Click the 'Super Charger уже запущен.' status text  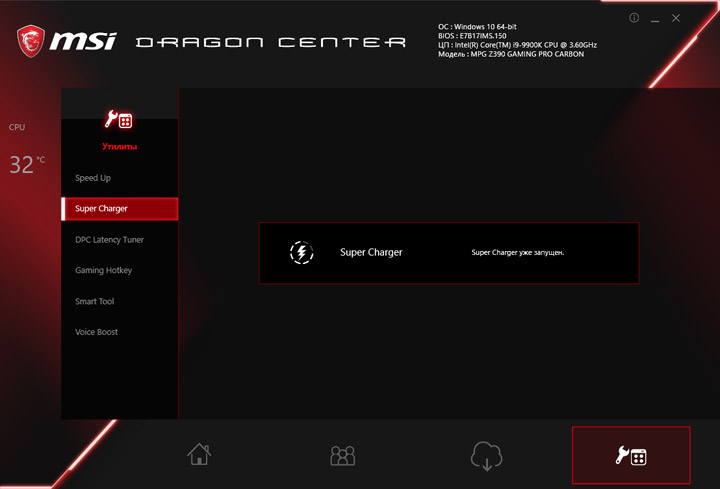[518, 253]
